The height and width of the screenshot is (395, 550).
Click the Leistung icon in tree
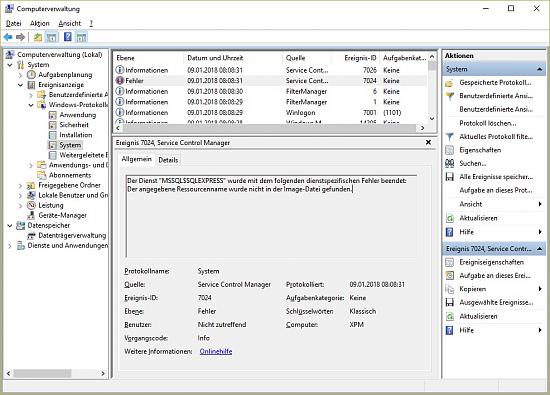[x=32, y=205]
